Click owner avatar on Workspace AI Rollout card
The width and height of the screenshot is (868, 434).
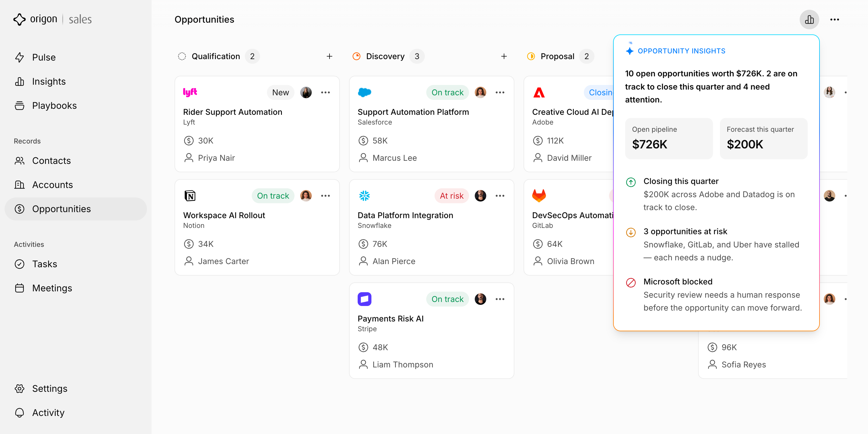[x=306, y=196]
